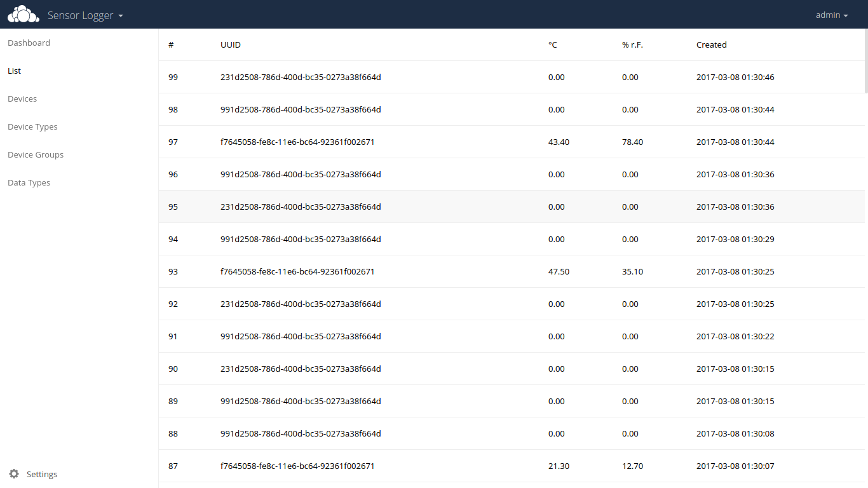Click the # column header
868x488 pixels.
pos(171,45)
